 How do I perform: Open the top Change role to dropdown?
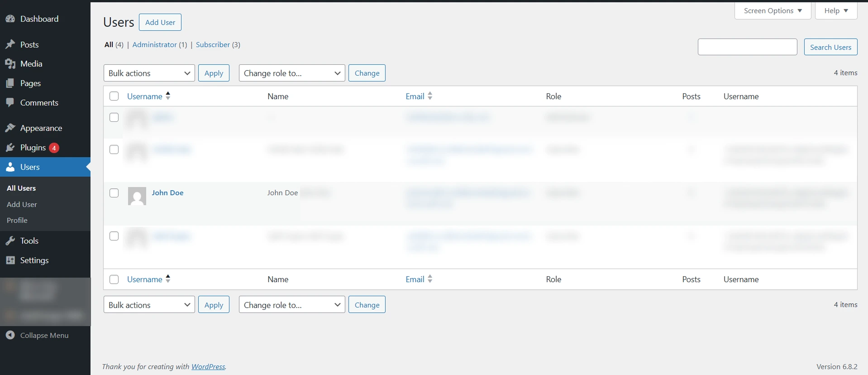click(x=292, y=73)
